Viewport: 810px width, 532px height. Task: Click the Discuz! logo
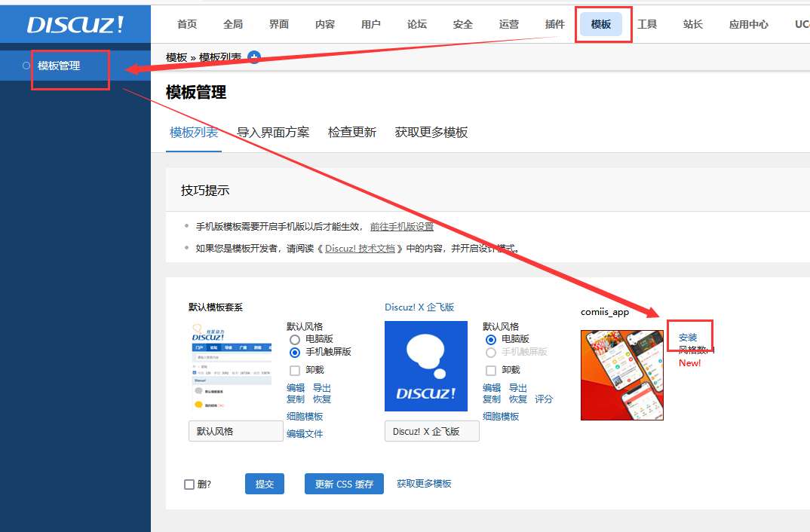[75, 24]
